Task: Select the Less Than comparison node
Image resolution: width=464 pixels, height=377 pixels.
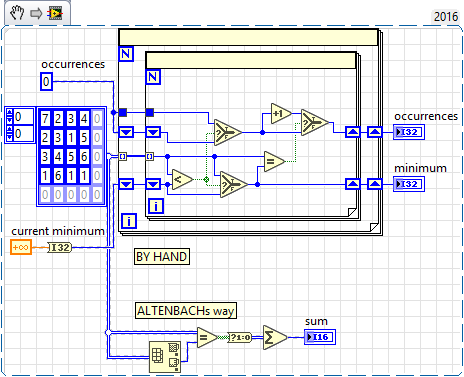Action: [x=182, y=180]
